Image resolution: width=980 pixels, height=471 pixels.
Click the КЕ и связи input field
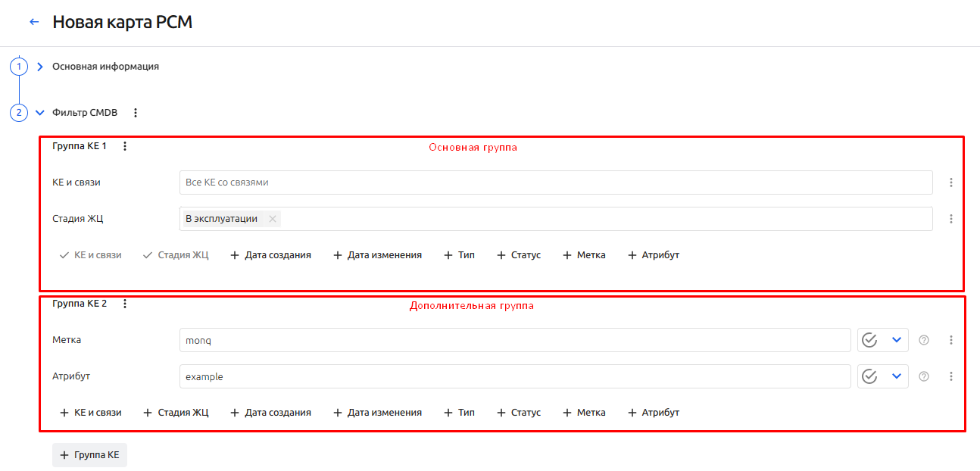(x=556, y=182)
